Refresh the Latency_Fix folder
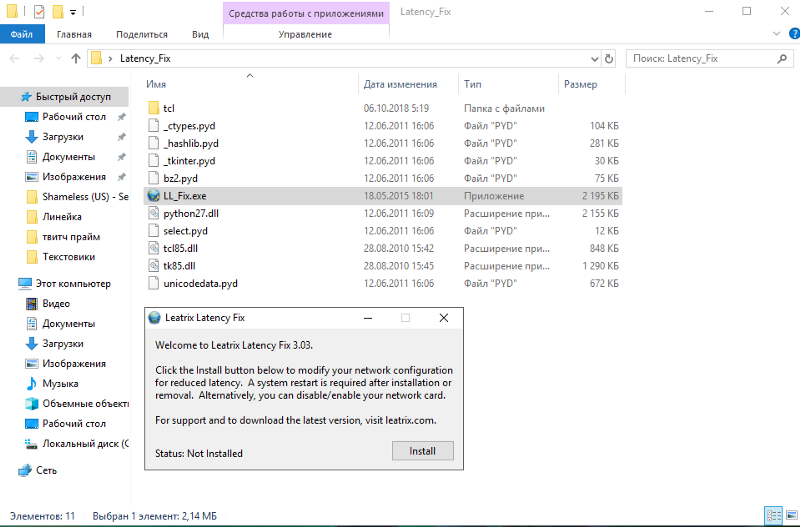 click(x=609, y=59)
